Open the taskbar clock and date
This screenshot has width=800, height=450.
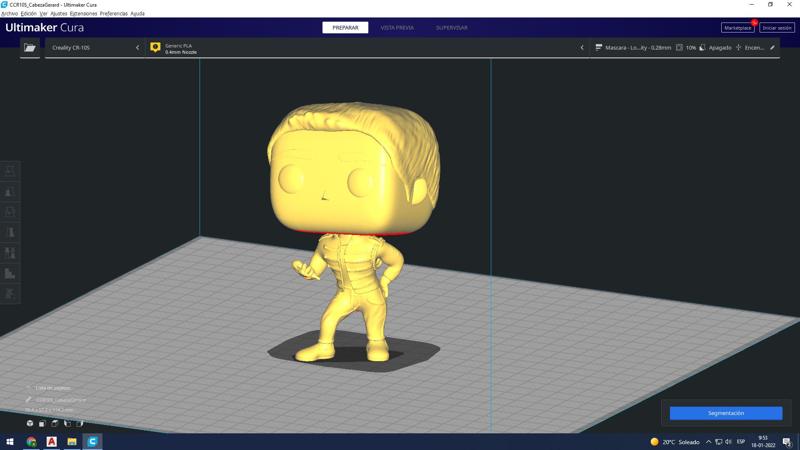[x=763, y=442]
